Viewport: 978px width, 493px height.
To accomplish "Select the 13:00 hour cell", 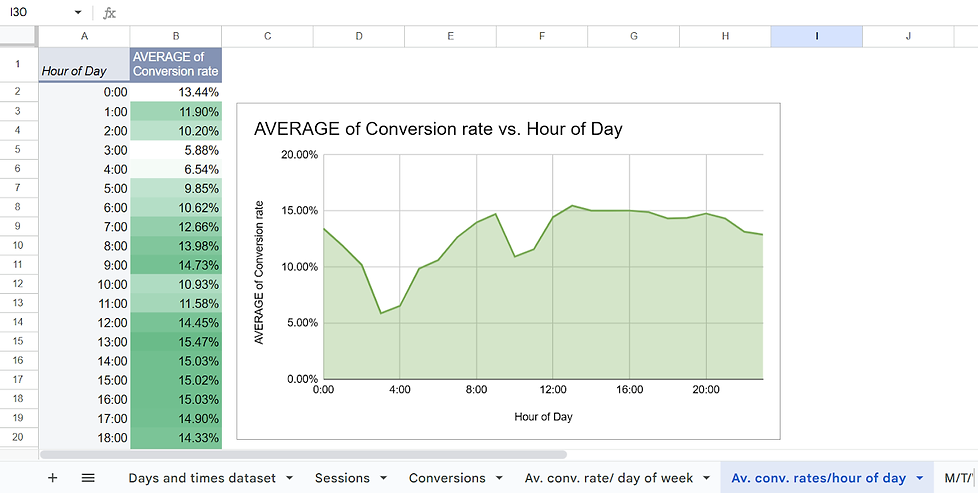I will (84, 342).
